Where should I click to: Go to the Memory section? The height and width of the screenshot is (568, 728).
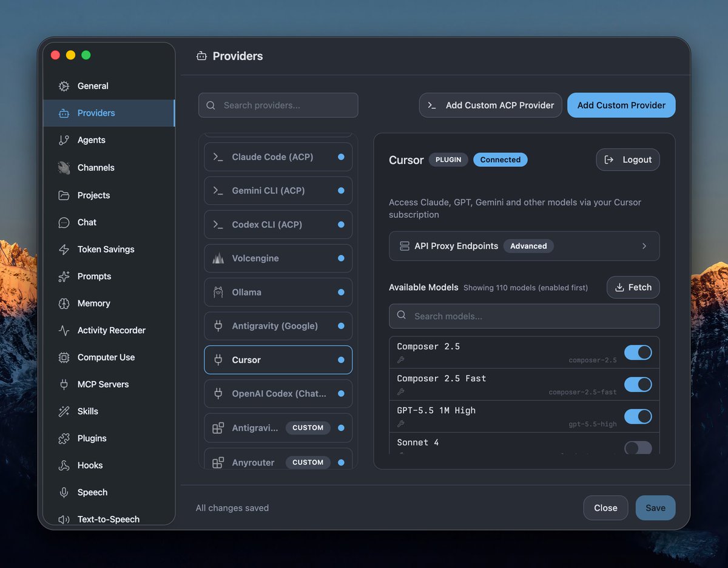(109, 303)
